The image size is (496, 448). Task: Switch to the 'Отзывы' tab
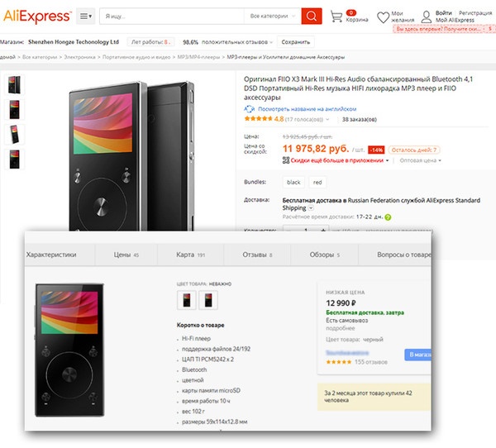pos(257,255)
